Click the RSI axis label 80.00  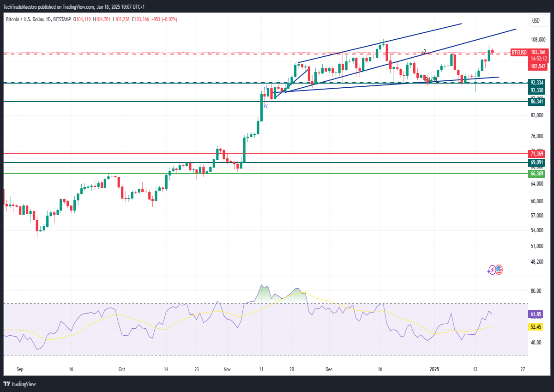536,291
